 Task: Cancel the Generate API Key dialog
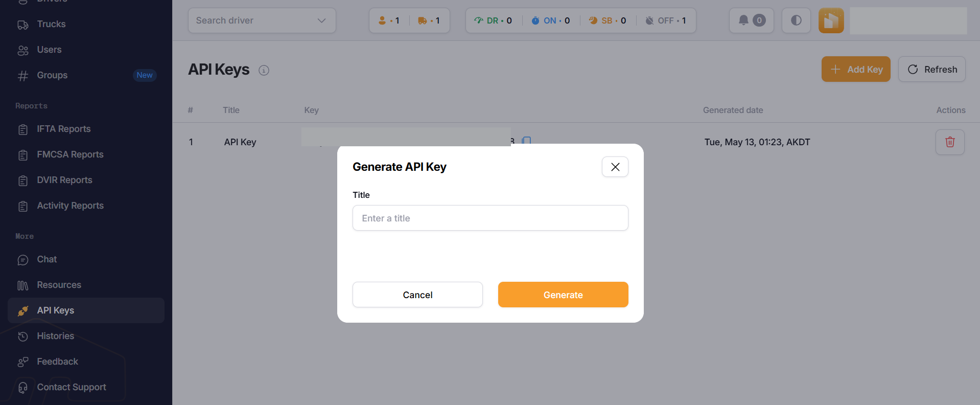click(417, 295)
